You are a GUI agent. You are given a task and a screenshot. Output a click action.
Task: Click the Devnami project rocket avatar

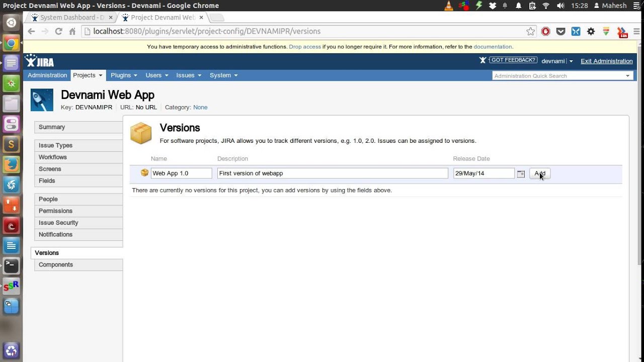coord(42,100)
